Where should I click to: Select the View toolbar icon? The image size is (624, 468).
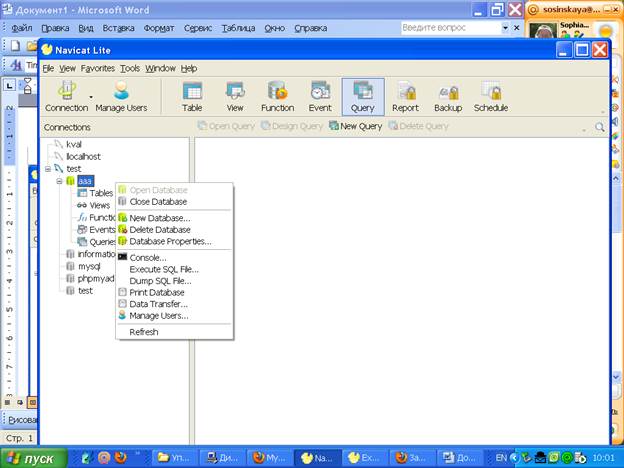(235, 97)
